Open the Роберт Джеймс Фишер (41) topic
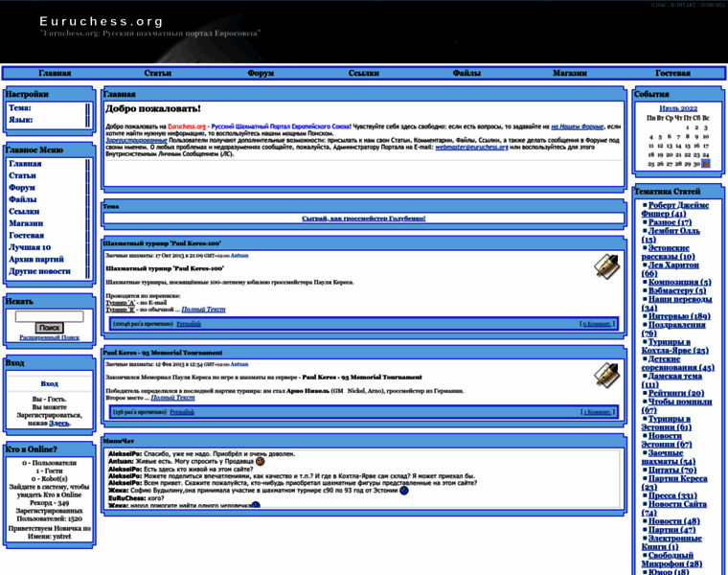The height and width of the screenshot is (575, 728). click(675, 210)
